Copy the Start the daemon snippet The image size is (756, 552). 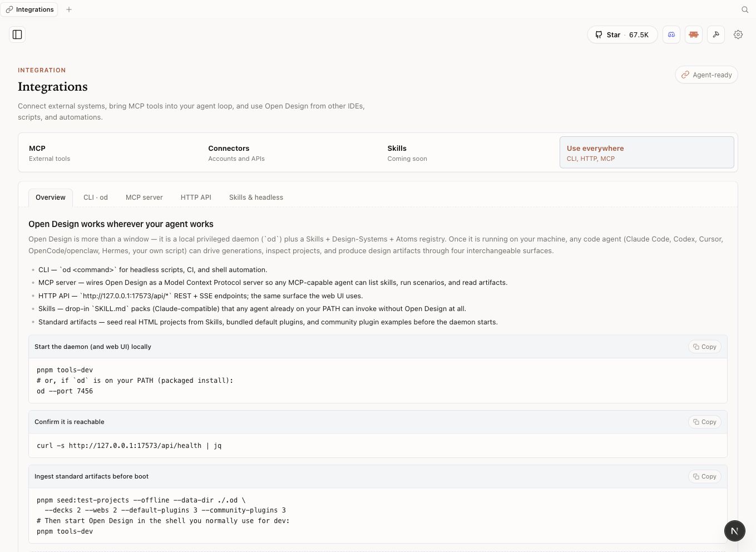tap(705, 347)
